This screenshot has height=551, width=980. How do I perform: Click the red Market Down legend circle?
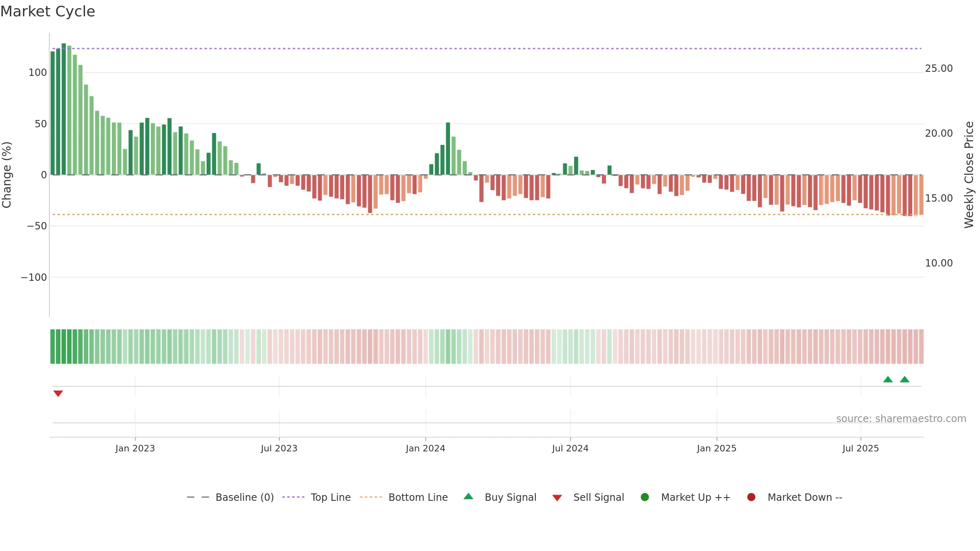click(x=751, y=497)
